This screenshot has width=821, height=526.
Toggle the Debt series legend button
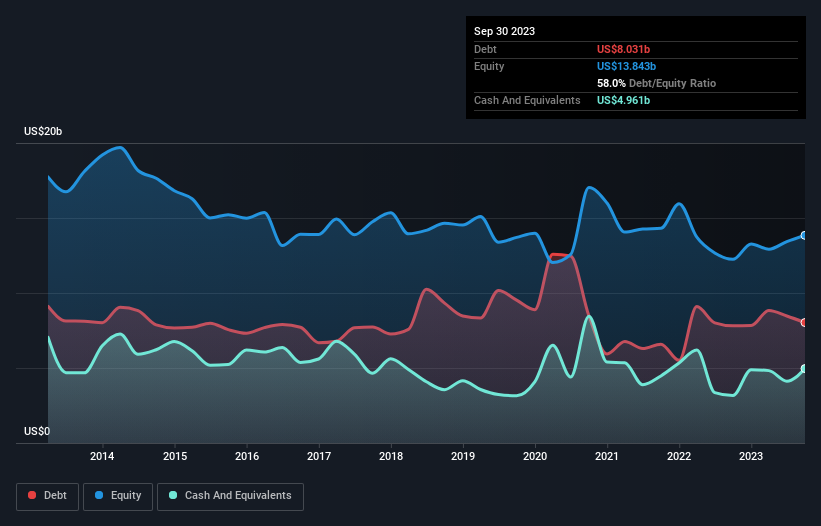pyautogui.click(x=48, y=496)
